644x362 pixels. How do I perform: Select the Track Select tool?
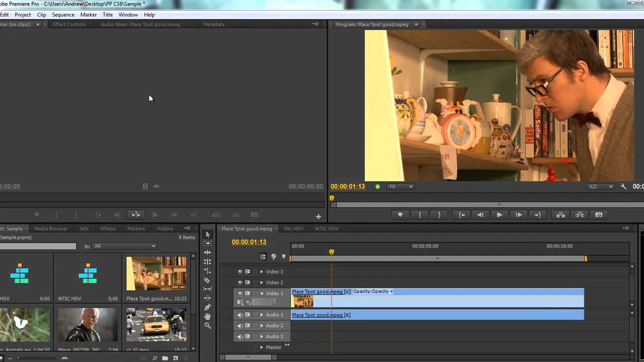(x=207, y=243)
